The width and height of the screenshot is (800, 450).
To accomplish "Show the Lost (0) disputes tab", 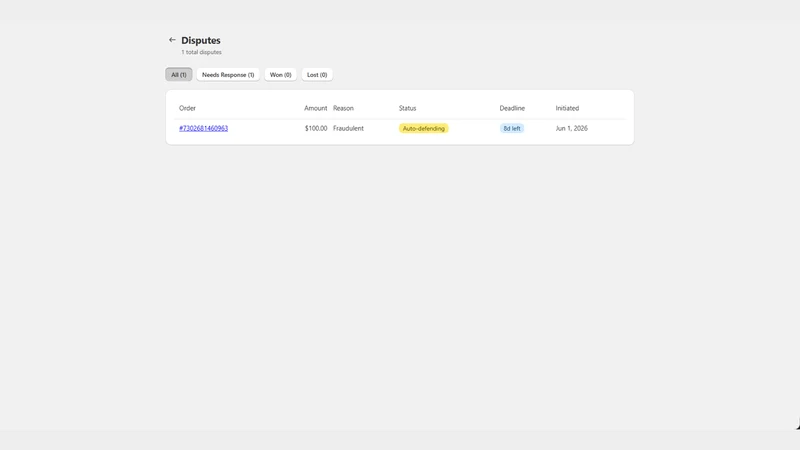I will [317, 74].
